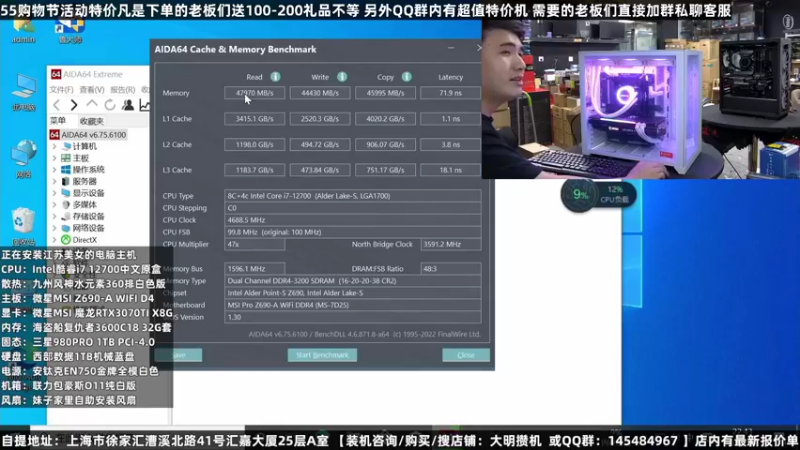Click the user report icon in AIDA64 toolbar

pos(128,105)
